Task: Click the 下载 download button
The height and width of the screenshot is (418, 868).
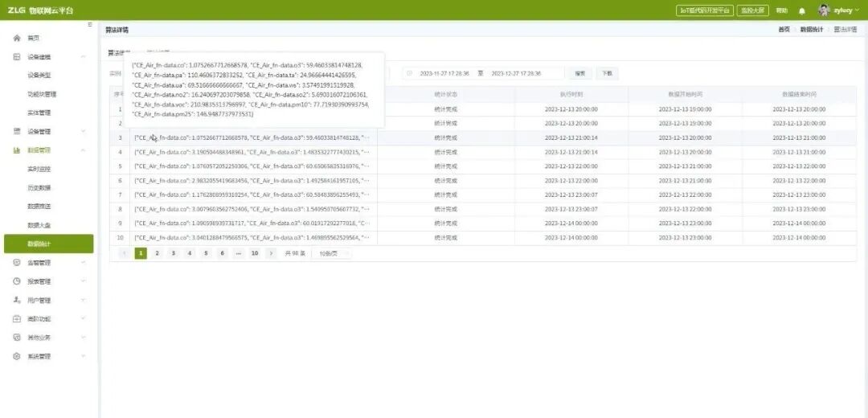Action: (x=608, y=73)
